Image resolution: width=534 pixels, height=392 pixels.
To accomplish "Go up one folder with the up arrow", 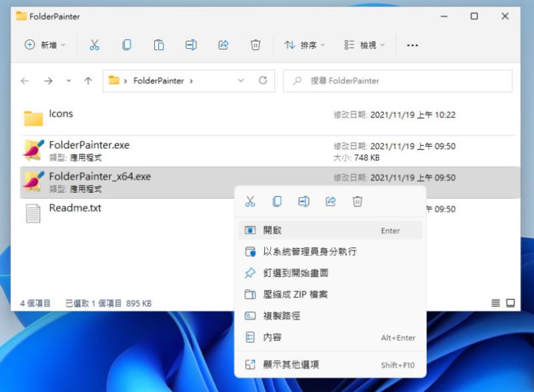I will 88,81.
